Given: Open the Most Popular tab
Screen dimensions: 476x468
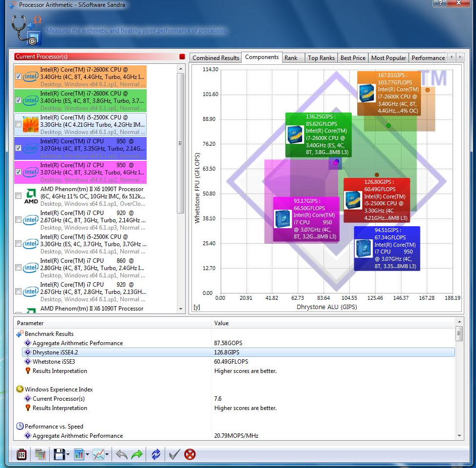Looking at the screenshot, I should coord(388,58).
